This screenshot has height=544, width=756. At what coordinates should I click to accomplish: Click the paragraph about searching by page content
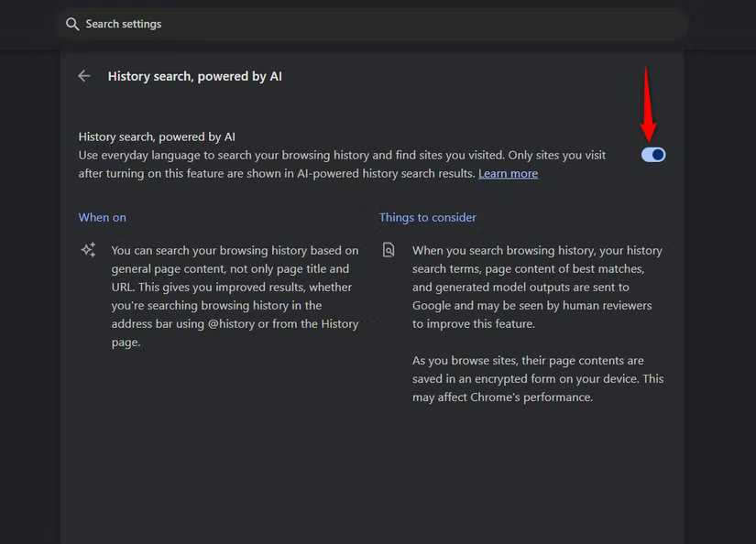click(235, 296)
